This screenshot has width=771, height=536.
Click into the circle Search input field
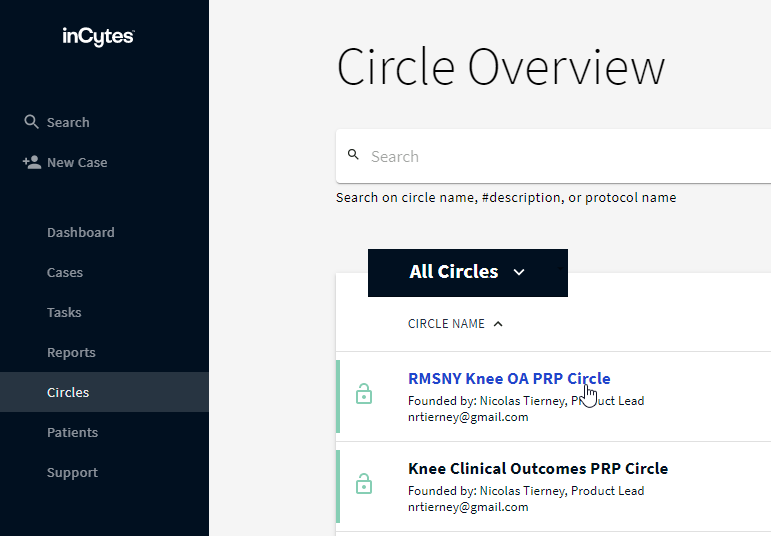coord(560,156)
